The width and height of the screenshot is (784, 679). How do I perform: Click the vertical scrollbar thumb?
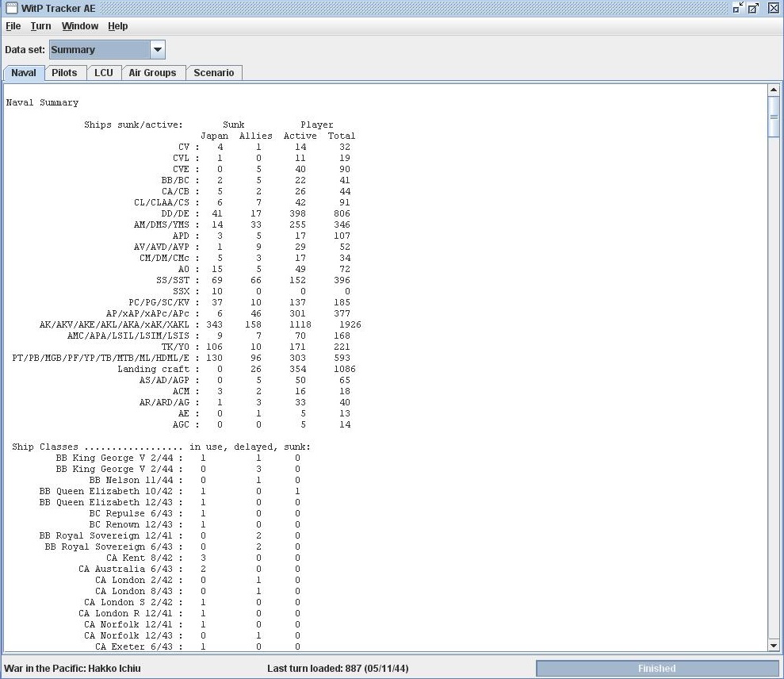[774, 116]
